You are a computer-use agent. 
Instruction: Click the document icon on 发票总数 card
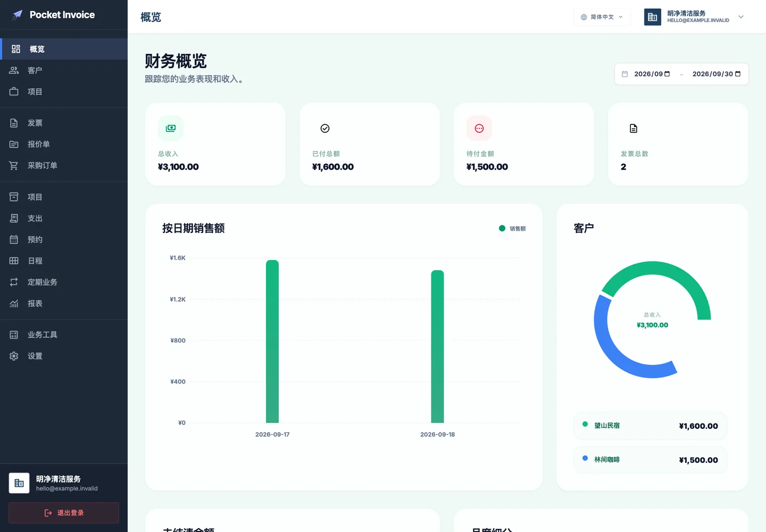(634, 128)
